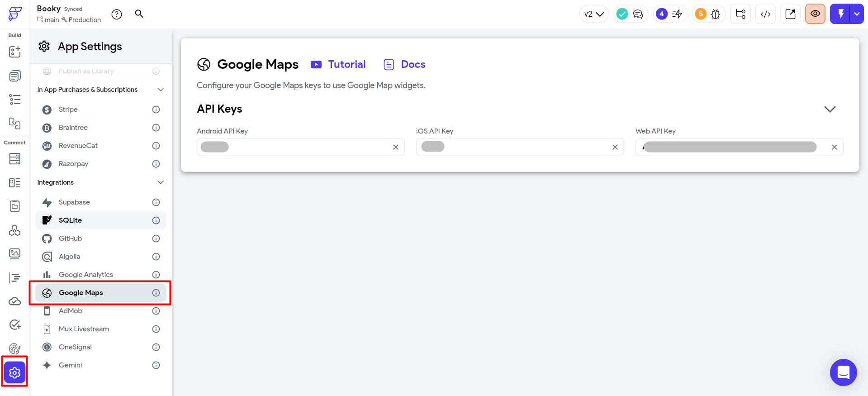Collapse the Integrations section

pyautogui.click(x=161, y=182)
